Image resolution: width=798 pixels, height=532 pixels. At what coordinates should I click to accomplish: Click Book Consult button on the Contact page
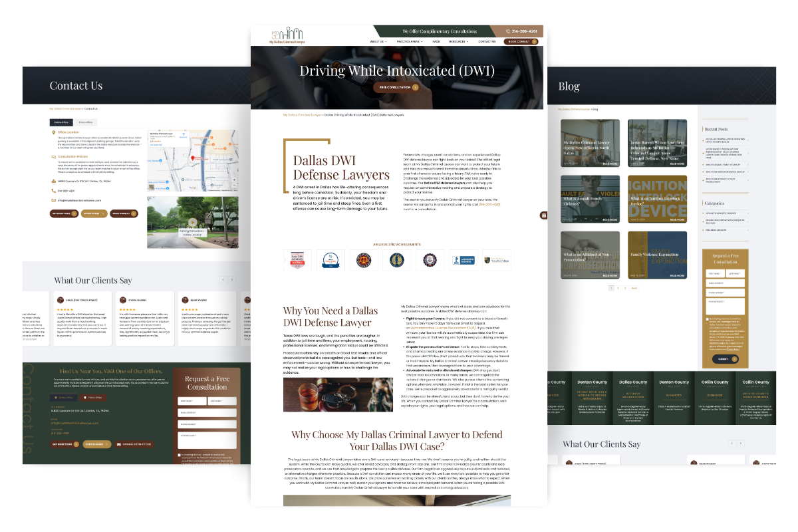coord(124,213)
